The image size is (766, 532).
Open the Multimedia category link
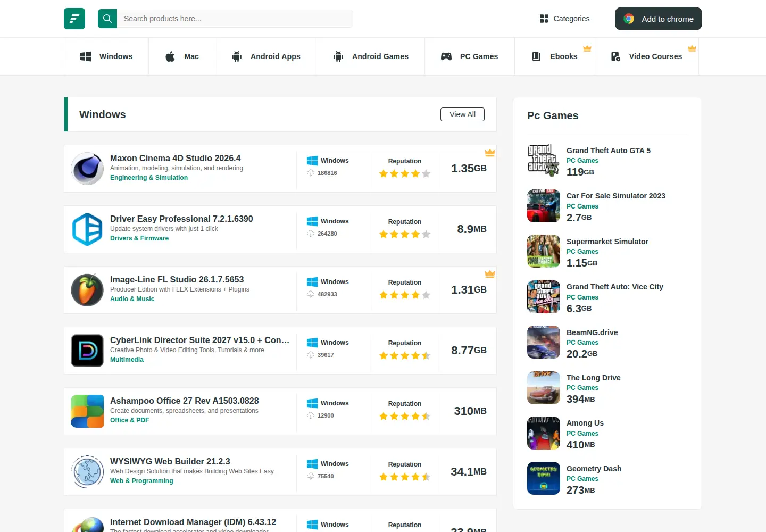tap(127, 360)
